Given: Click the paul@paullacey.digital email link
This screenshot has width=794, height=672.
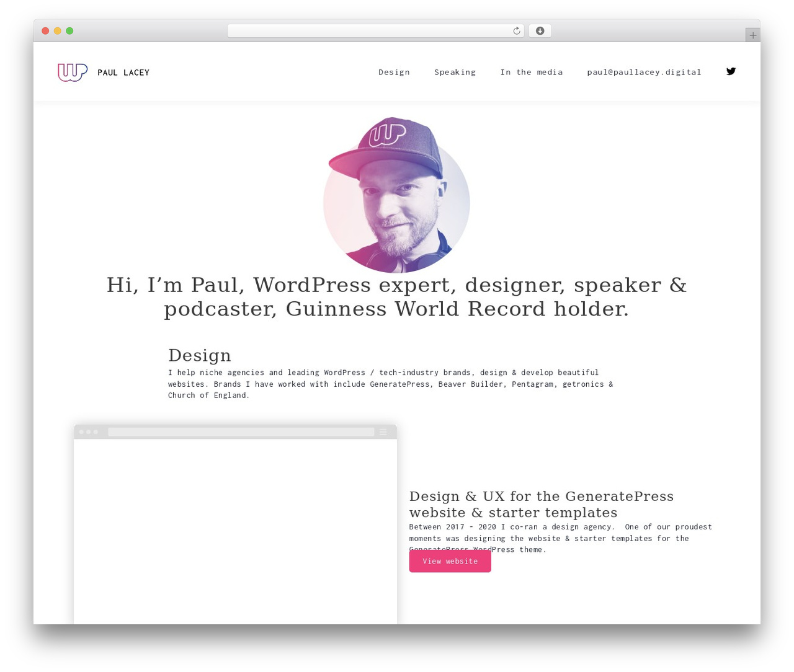Looking at the screenshot, I should coord(644,72).
